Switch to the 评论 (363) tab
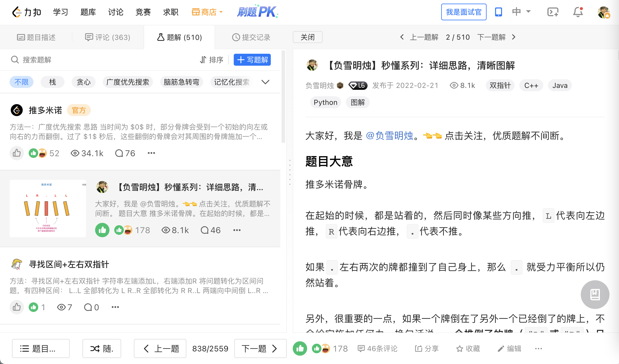This screenshot has height=364, width=619. click(x=108, y=37)
